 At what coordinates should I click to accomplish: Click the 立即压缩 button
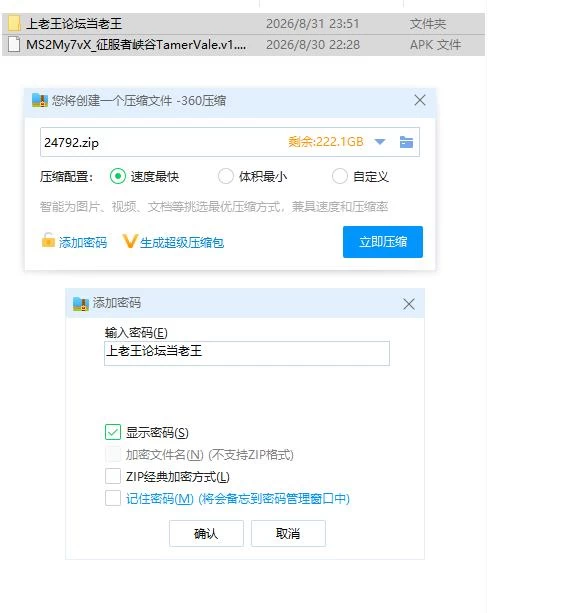tap(383, 242)
